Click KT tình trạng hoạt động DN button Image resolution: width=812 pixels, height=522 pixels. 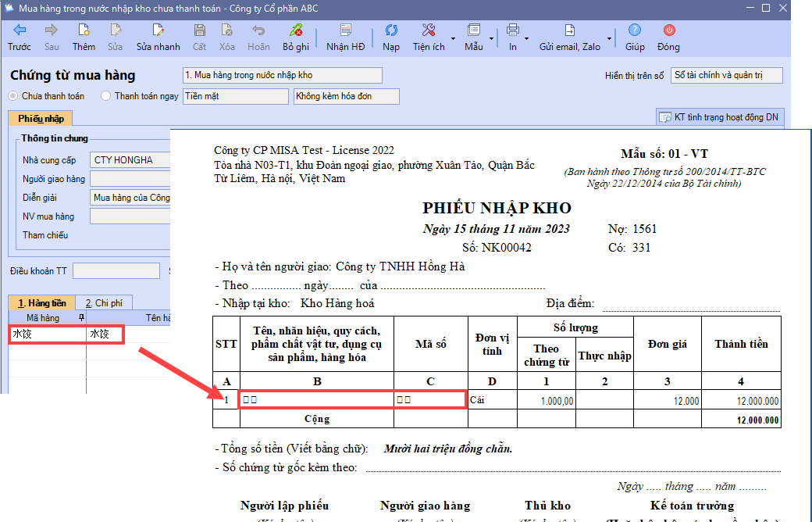tap(718, 117)
